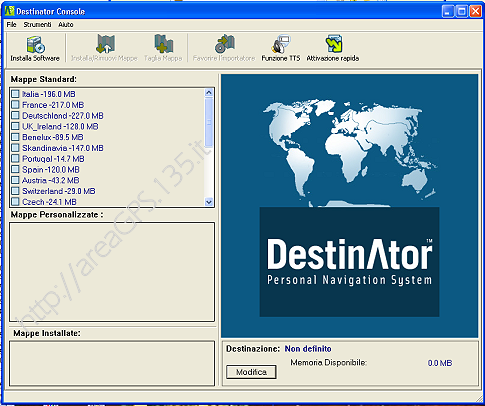The image size is (485, 406).
Task: Click inside the Mappe Installate list box
Action: coord(112,363)
